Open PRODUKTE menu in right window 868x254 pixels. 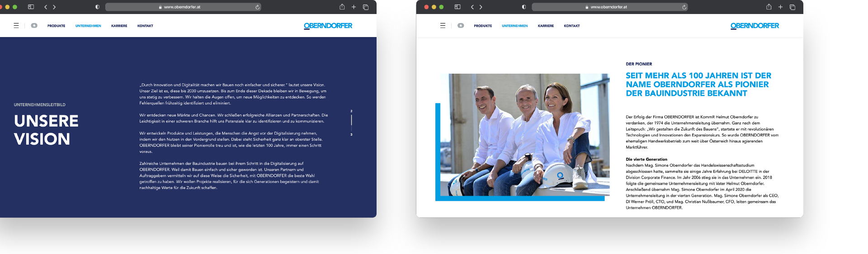pos(483,26)
